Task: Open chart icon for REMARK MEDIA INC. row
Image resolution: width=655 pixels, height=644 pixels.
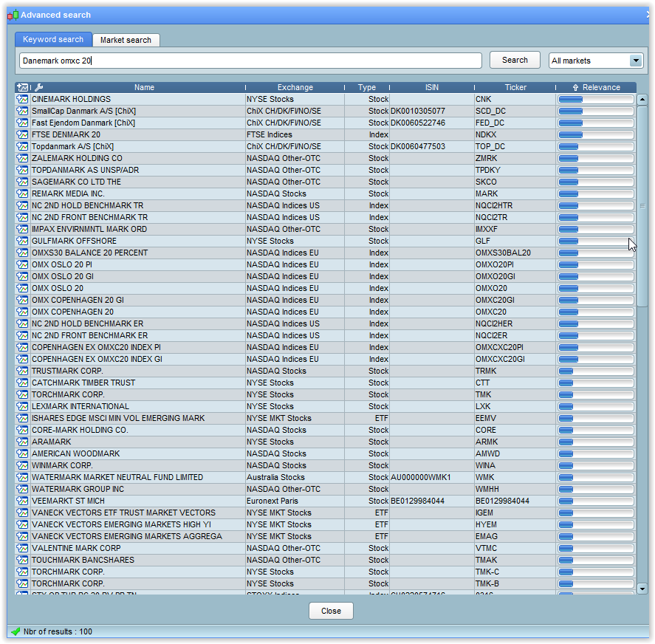Action: [22, 193]
